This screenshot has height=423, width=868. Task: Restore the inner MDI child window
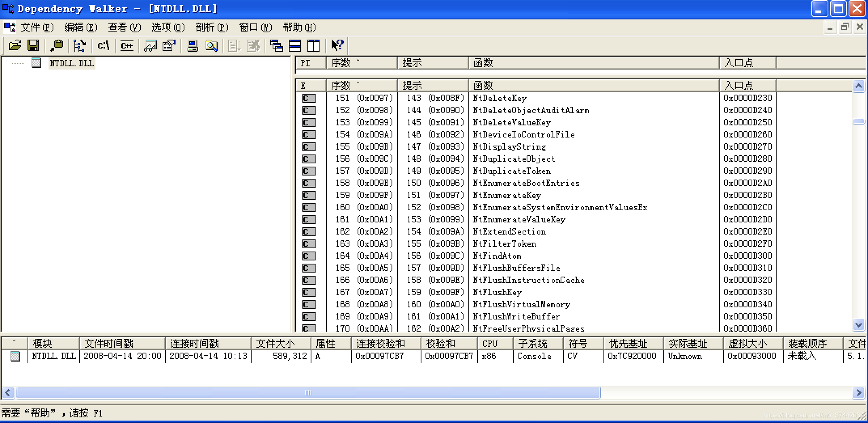coord(845,27)
